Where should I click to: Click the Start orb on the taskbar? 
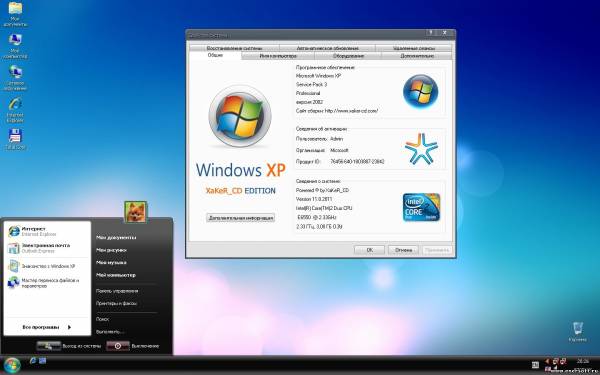pos(11,365)
